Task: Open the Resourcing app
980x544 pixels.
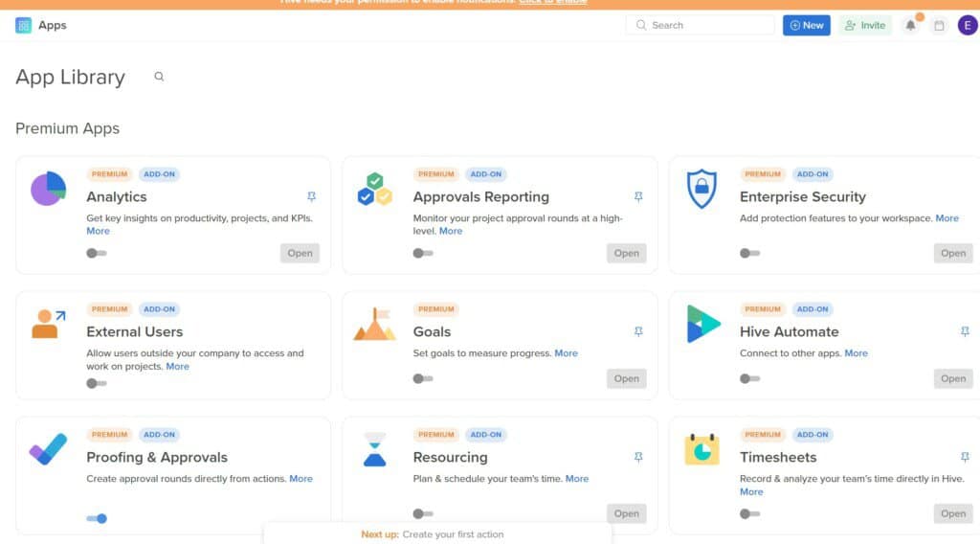Action: pyautogui.click(x=626, y=513)
